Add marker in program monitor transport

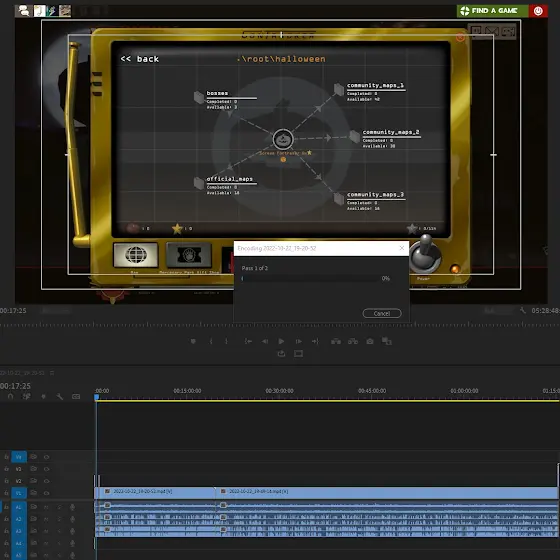pos(193,341)
